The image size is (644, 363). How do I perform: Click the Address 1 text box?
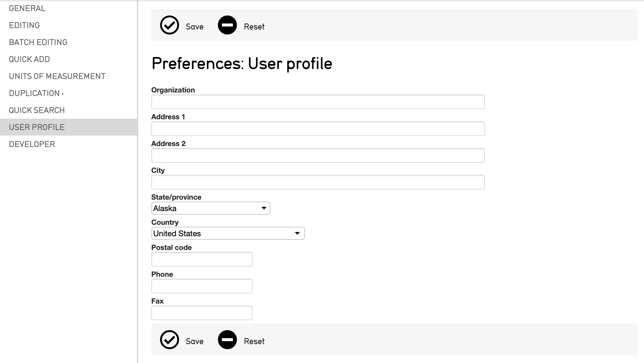tap(317, 128)
